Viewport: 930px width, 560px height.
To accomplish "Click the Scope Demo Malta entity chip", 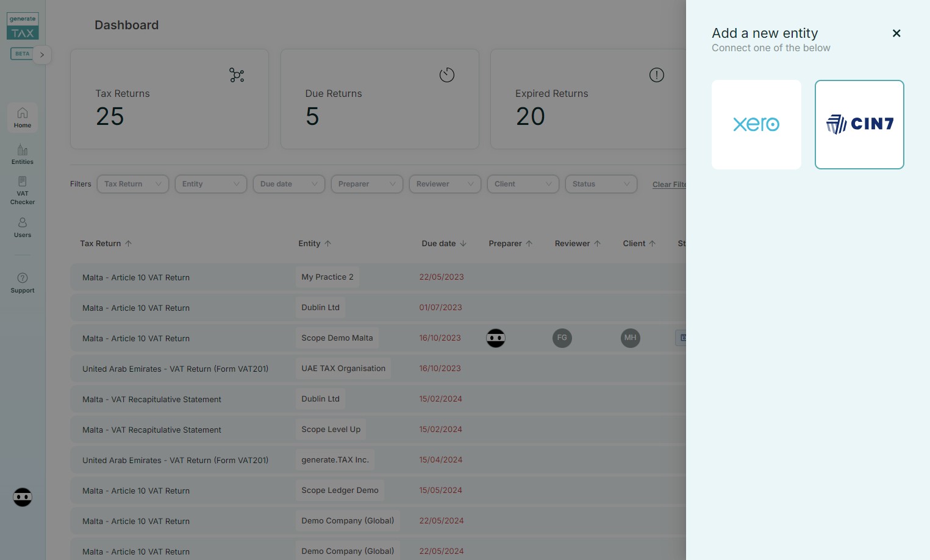I will click(337, 338).
